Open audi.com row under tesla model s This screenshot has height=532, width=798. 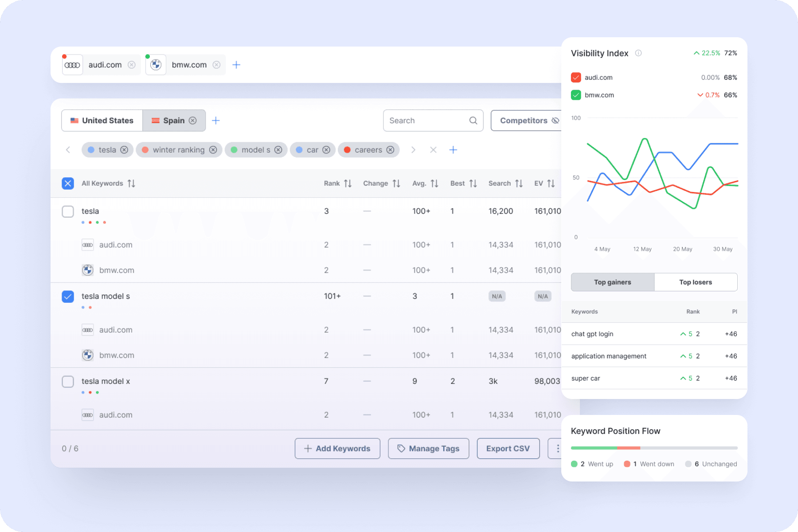pos(306,330)
